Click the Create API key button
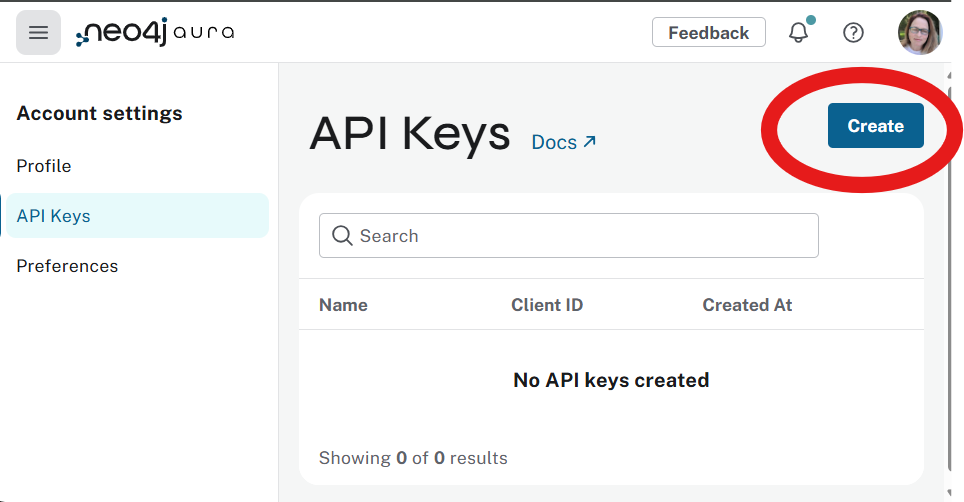Screen dimensions: 964x502 875,125
